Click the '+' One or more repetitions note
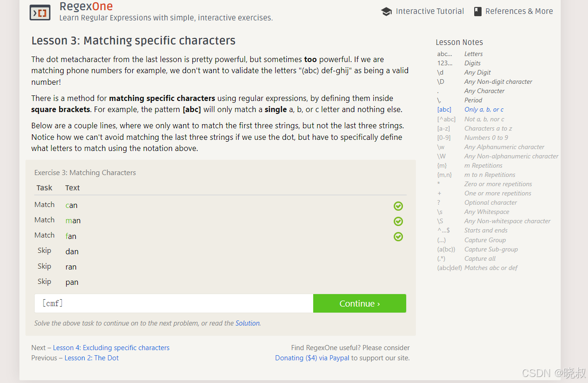The height and width of the screenshot is (383, 588). tap(484, 193)
